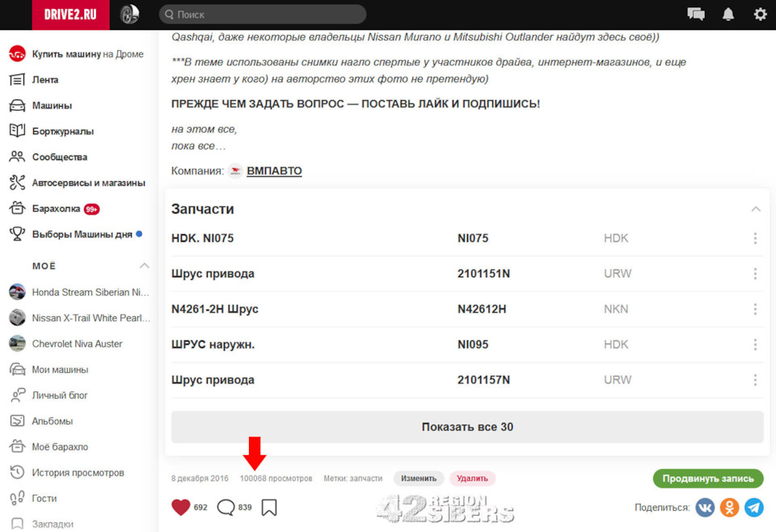Screen dimensions: 776x532
Task: Open the Chevrolet Niva Auster avatar
Action: point(17,344)
